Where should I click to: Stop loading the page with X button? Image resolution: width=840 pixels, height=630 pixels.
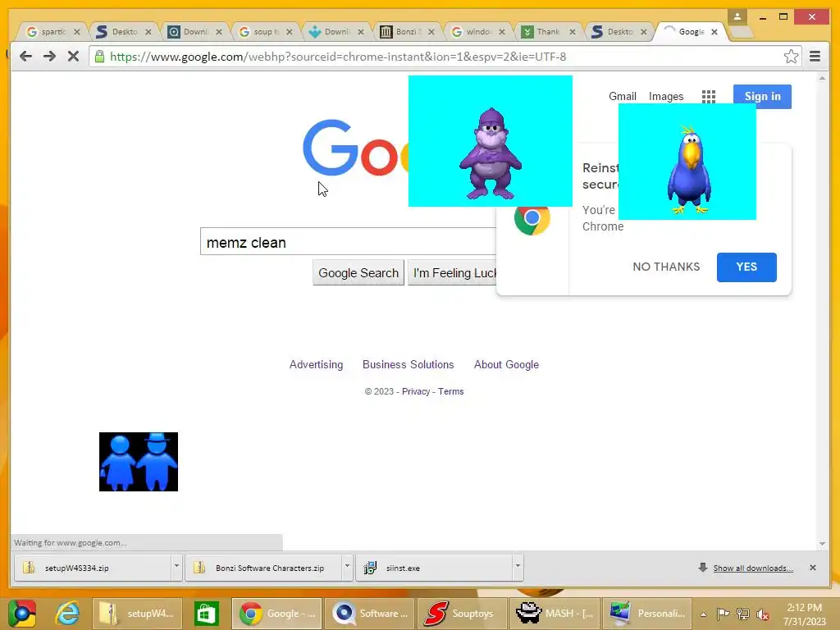[73, 57]
